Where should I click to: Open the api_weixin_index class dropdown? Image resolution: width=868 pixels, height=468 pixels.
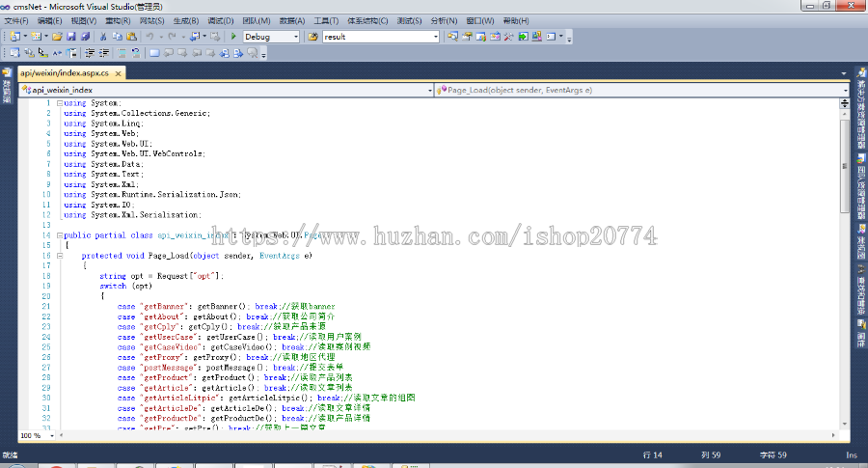(428, 90)
